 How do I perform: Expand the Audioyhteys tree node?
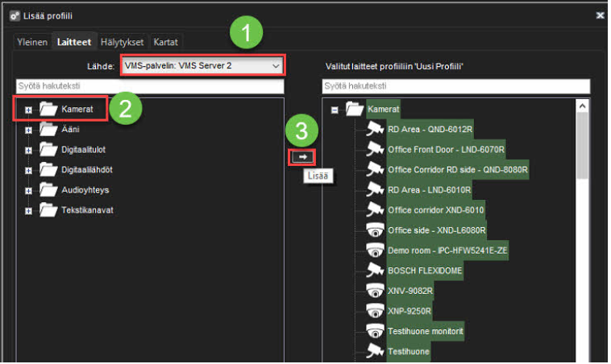tap(29, 190)
